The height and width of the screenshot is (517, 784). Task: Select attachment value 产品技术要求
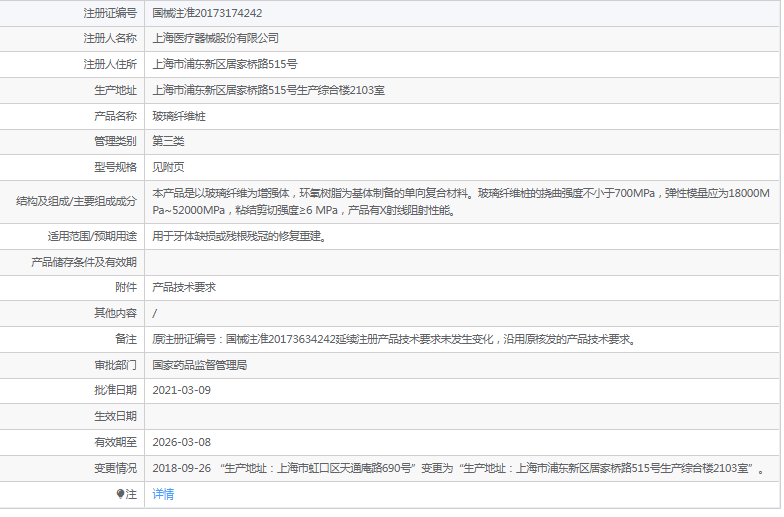coord(184,287)
